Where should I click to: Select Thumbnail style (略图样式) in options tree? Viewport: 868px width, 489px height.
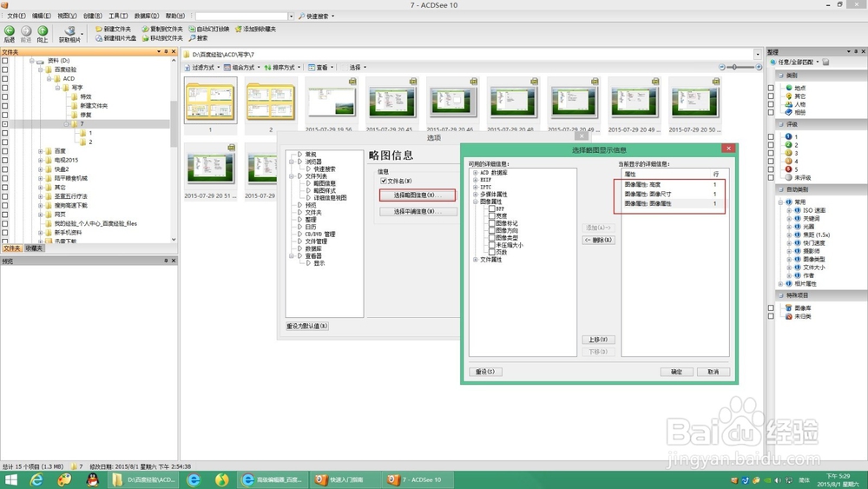325,190
